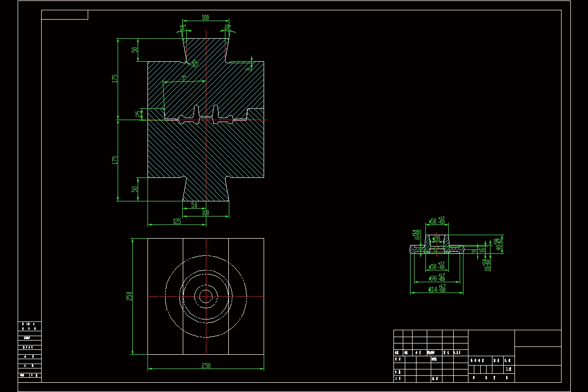The image size is (588, 392).
Task: Click the 100 width dimension under lower shank
Action: (205, 213)
